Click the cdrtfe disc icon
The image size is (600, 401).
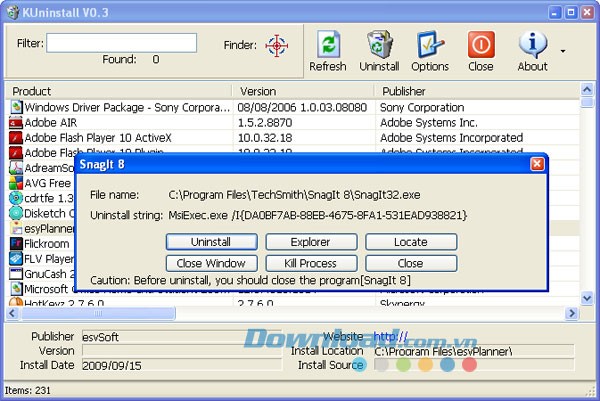tap(16, 198)
